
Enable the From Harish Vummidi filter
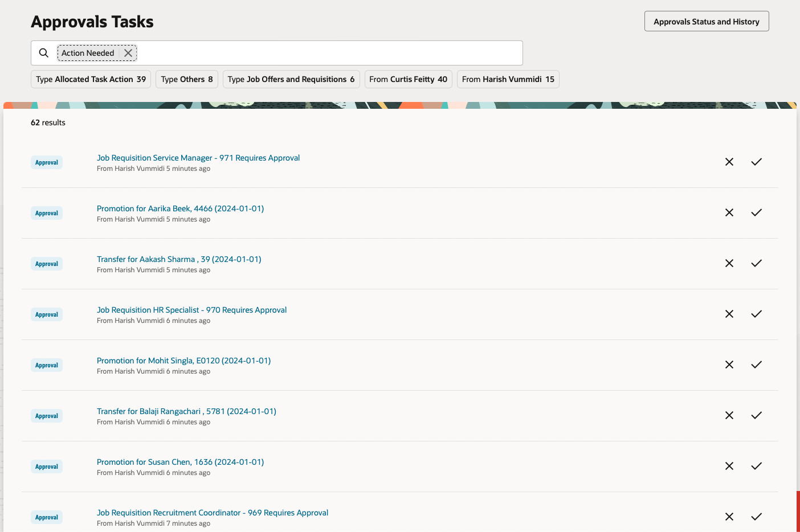click(x=508, y=79)
